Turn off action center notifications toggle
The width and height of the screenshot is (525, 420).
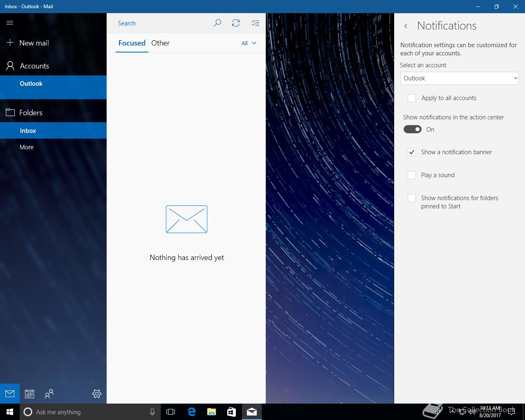tap(413, 130)
